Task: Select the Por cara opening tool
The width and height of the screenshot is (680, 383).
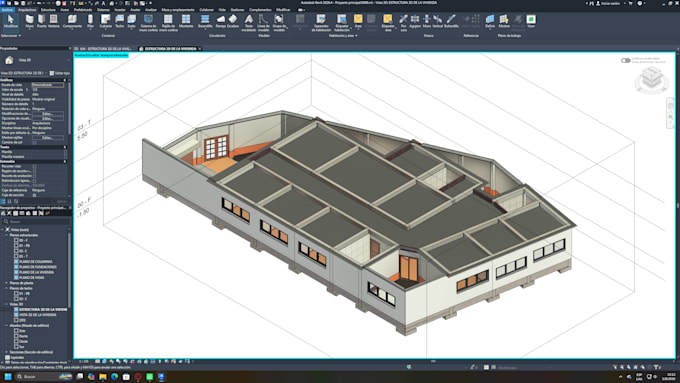Action: 403,23
